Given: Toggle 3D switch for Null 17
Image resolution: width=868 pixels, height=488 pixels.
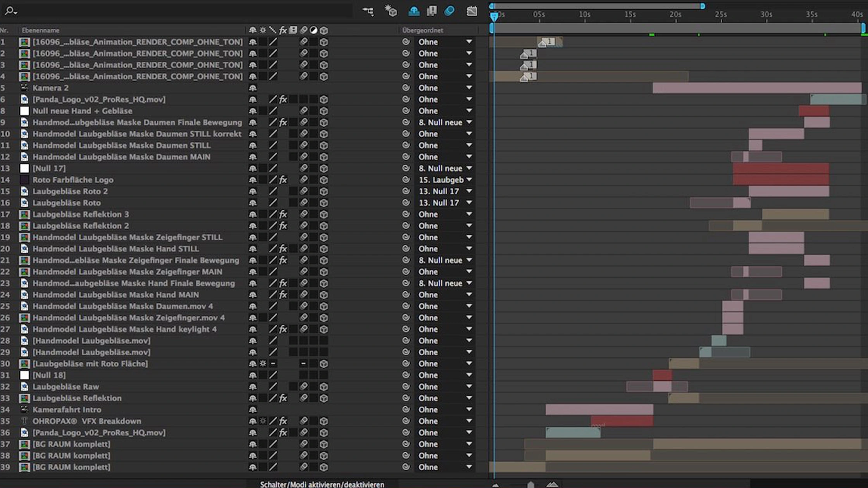Looking at the screenshot, I should [324, 168].
